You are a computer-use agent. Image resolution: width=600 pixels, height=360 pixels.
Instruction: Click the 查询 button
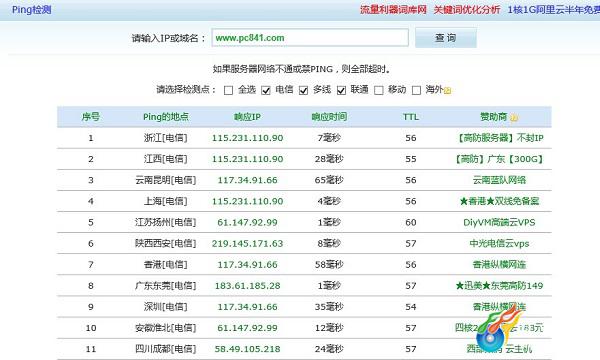[x=446, y=38]
